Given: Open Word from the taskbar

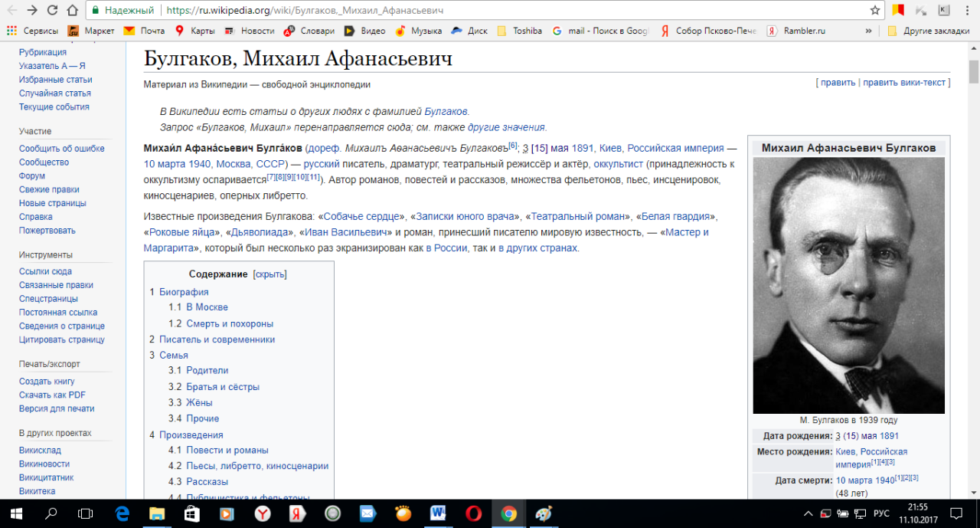Looking at the screenshot, I should click(x=439, y=513).
